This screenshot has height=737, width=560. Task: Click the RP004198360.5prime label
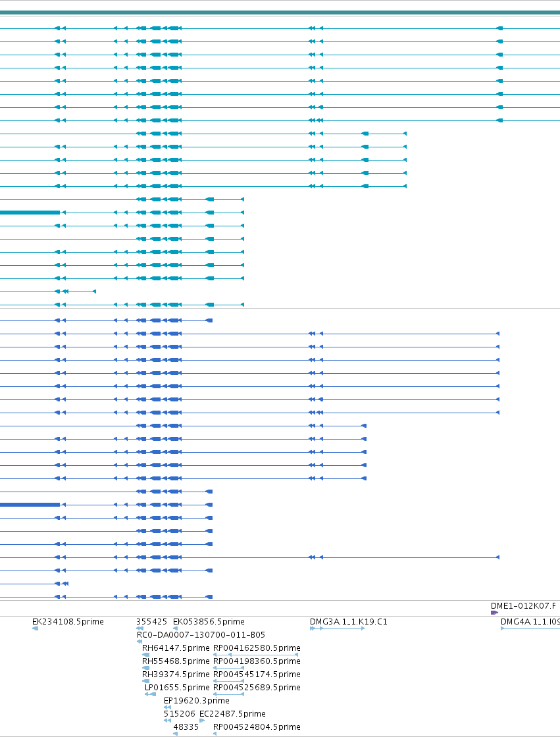tap(257, 661)
